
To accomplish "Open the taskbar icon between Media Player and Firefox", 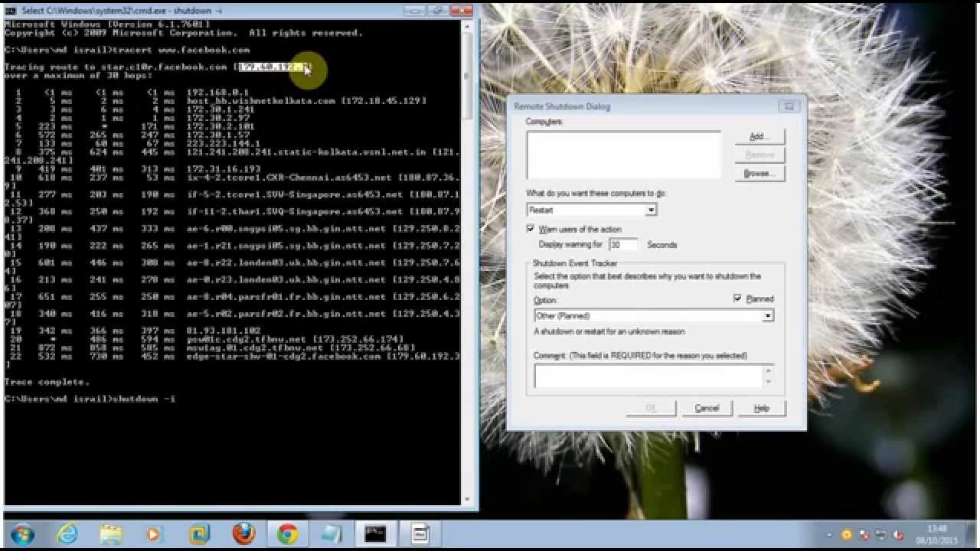I will (x=199, y=533).
